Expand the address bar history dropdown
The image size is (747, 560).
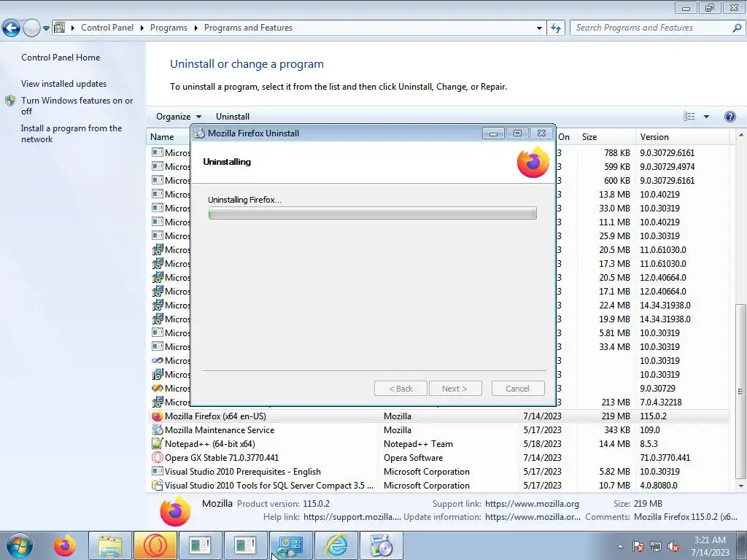pos(539,28)
